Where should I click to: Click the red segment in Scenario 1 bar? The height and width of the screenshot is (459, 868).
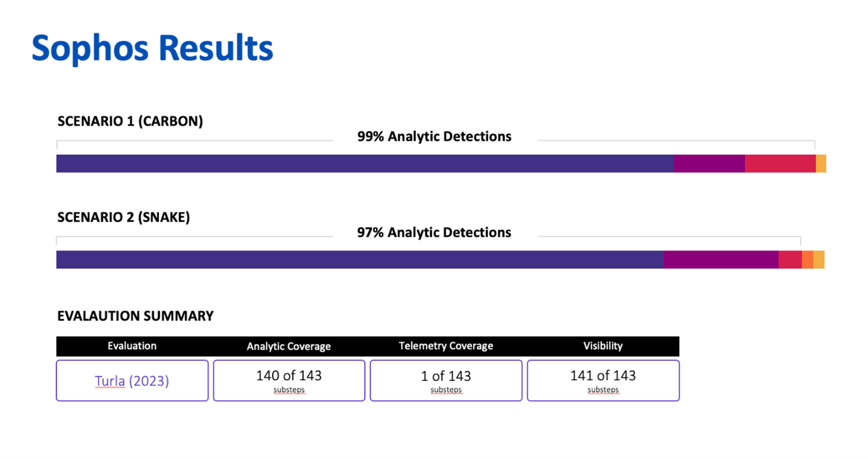[780, 163]
